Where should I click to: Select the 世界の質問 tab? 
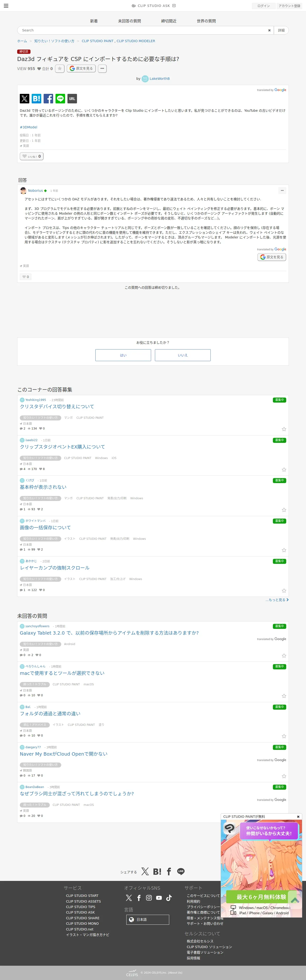(206, 21)
